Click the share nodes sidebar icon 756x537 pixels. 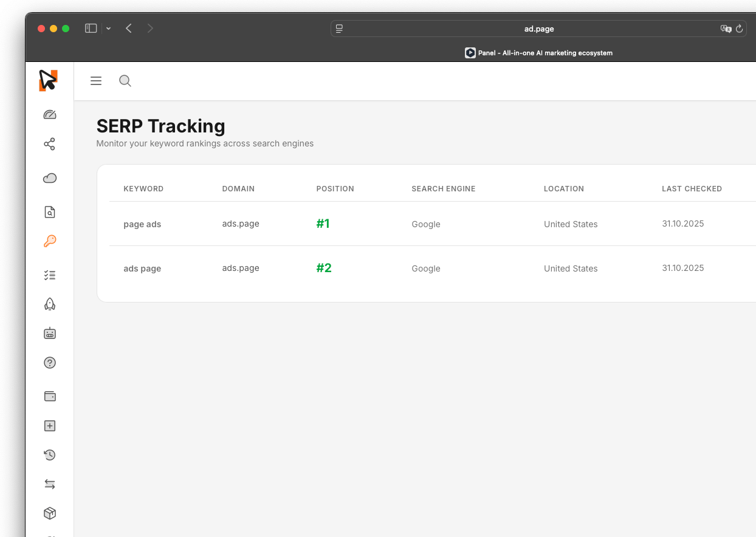coord(50,144)
